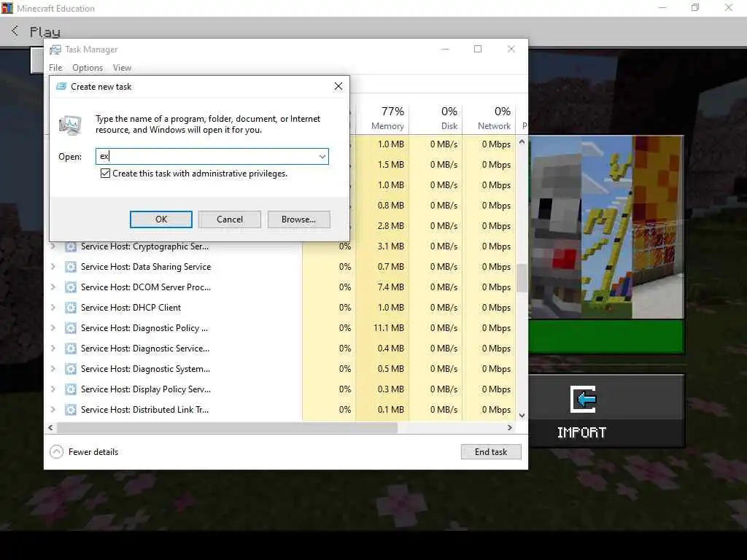Viewport: 747px width, 560px height.
Task: Click the Task Manager title bar icon
Action: (x=55, y=50)
